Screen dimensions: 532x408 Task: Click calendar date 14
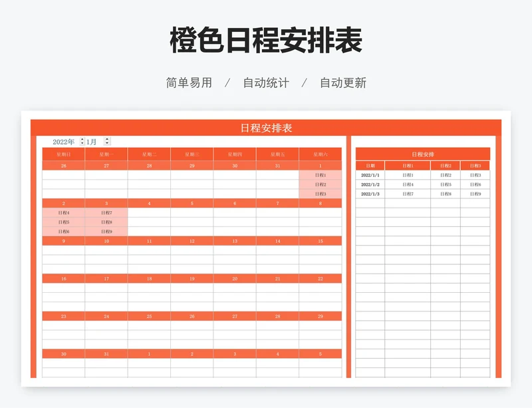click(x=277, y=241)
